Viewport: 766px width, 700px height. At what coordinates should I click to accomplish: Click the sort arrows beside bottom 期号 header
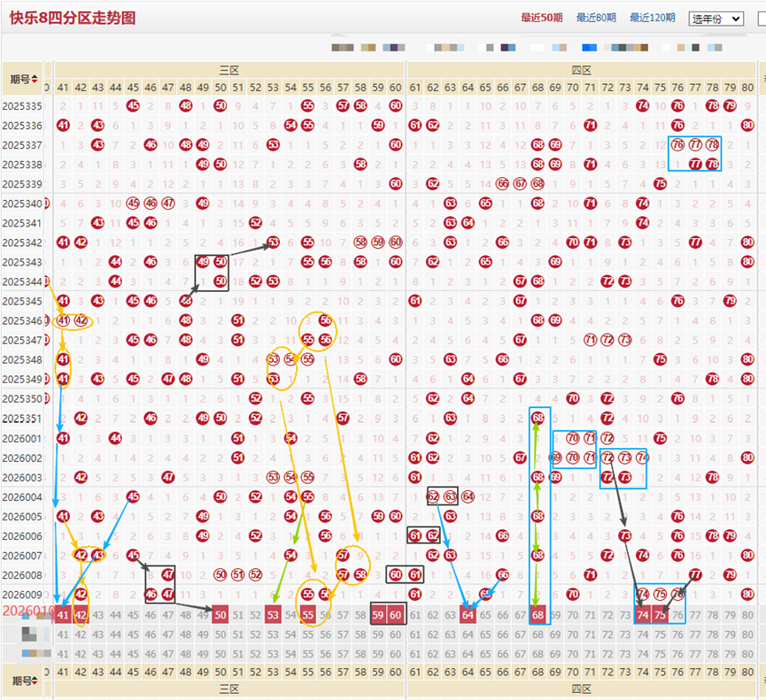click(x=35, y=681)
